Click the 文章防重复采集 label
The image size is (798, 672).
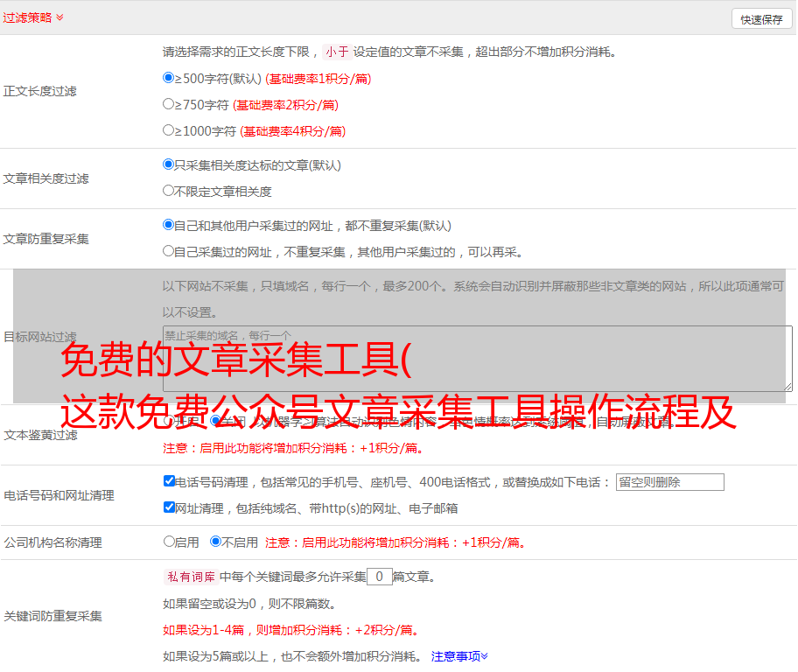45,239
